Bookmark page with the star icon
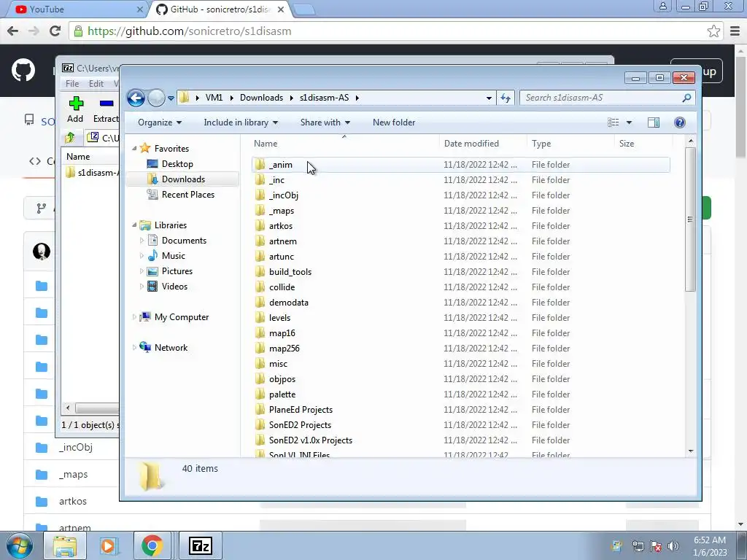The width and height of the screenshot is (747, 560). click(x=713, y=31)
